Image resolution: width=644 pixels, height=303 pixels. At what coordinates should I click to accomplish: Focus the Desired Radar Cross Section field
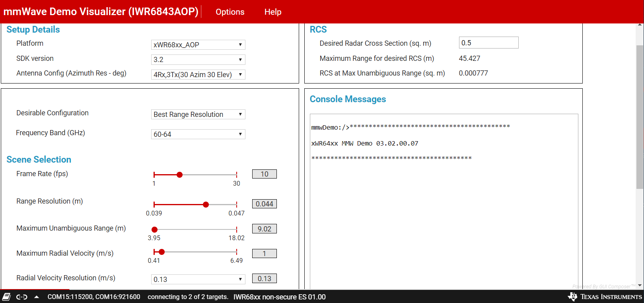[x=488, y=43]
